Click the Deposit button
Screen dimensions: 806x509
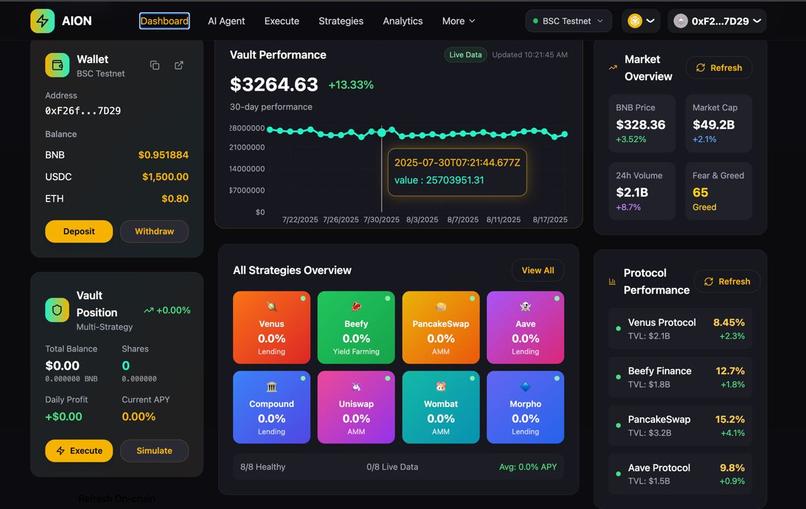[x=79, y=231]
